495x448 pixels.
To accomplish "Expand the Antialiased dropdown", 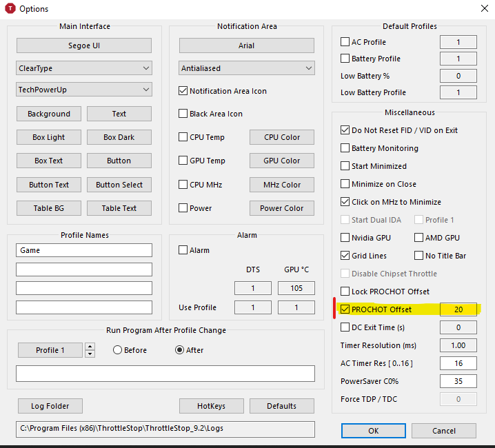I will (x=247, y=68).
